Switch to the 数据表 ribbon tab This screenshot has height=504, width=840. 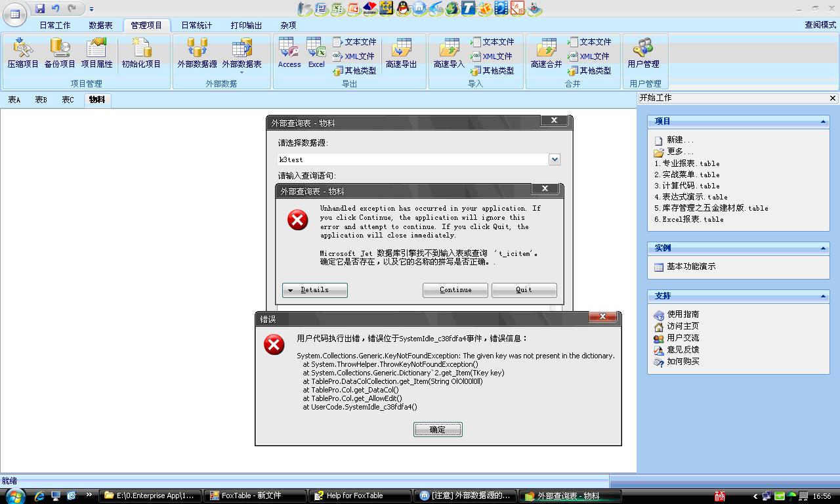click(100, 25)
